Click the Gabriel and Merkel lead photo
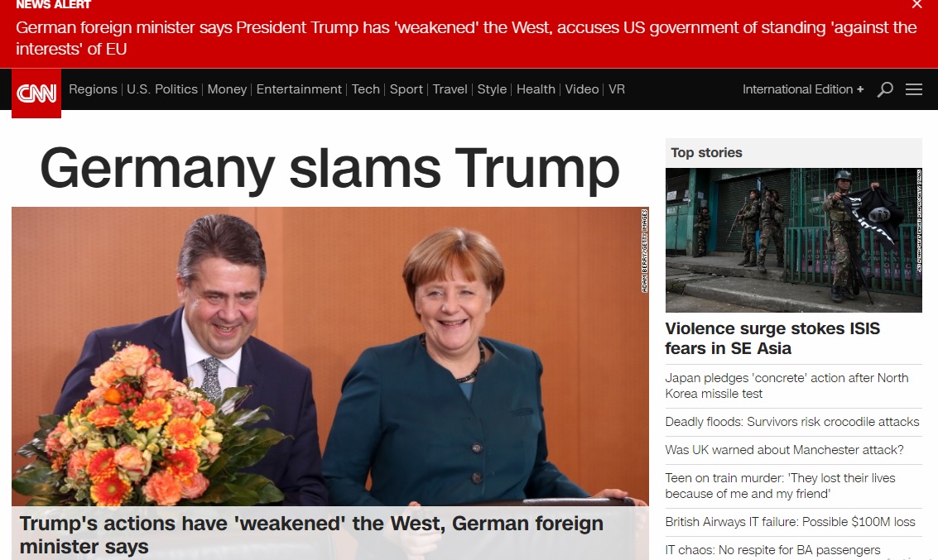 point(330,357)
